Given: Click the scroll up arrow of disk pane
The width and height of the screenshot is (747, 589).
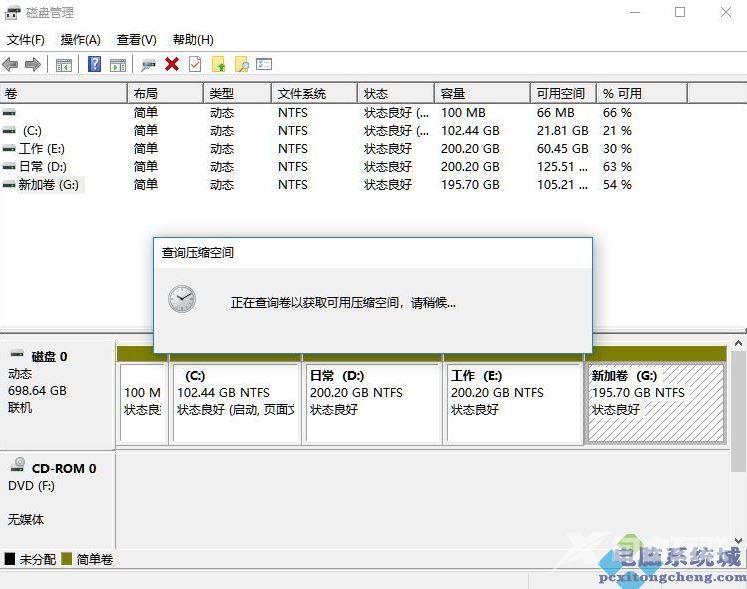Looking at the screenshot, I should [x=738, y=343].
